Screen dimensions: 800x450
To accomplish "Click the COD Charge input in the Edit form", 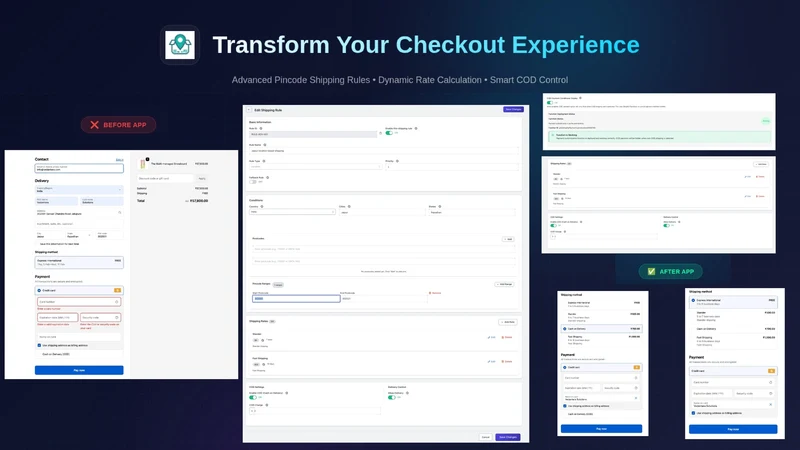I will tap(314, 411).
